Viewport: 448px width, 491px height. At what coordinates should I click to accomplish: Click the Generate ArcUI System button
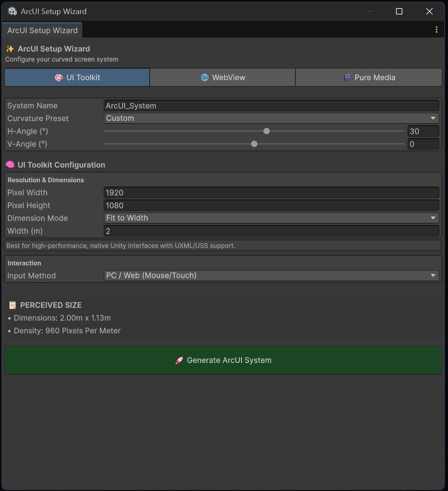(x=223, y=360)
